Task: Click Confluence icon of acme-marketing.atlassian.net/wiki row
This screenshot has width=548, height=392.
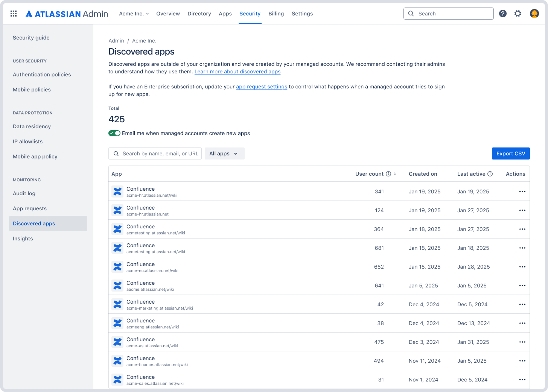Action: (117, 304)
